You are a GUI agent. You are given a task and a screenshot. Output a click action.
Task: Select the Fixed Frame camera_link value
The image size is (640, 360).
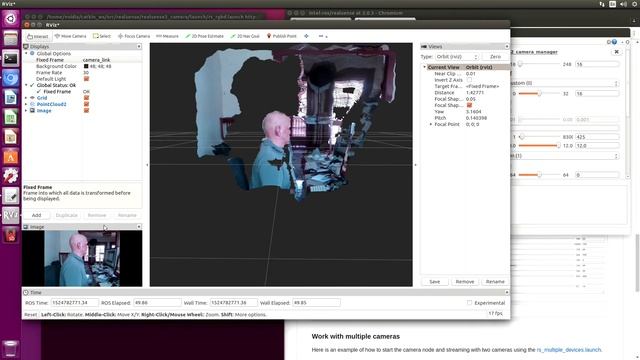pos(97,60)
